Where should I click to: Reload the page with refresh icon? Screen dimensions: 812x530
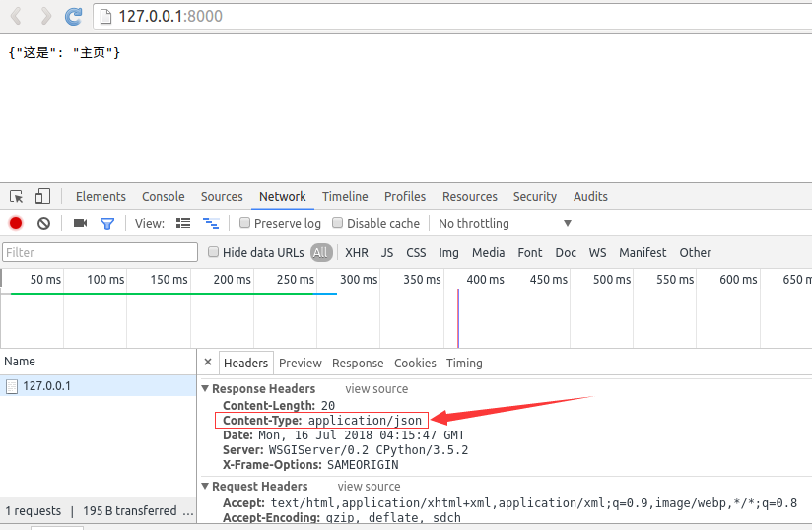(x=74, y=16)
